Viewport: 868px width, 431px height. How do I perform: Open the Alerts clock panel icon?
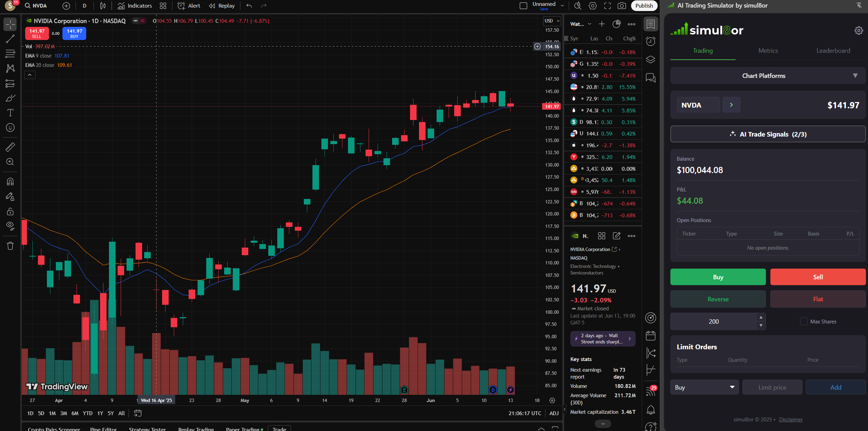[x=651, y=41]
